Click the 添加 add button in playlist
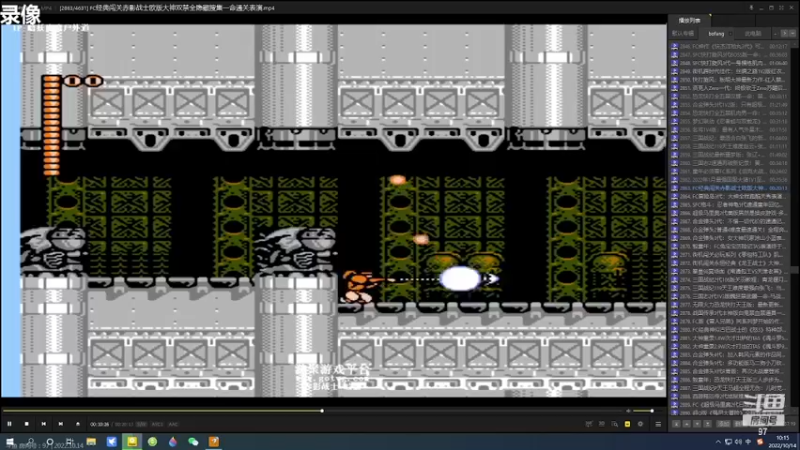The width and height of the screenshot is (800, 450). point(723,424)
